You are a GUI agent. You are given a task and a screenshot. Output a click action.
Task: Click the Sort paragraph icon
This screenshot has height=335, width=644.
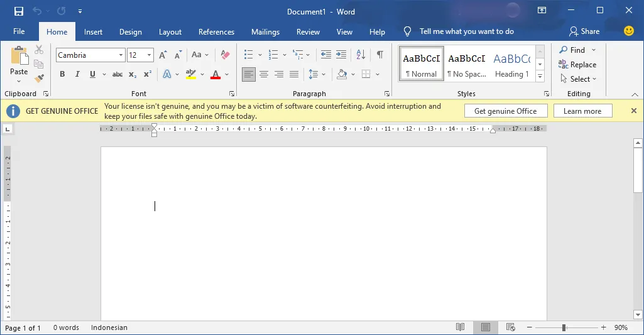pyautogui.click(x=360, y=55)
